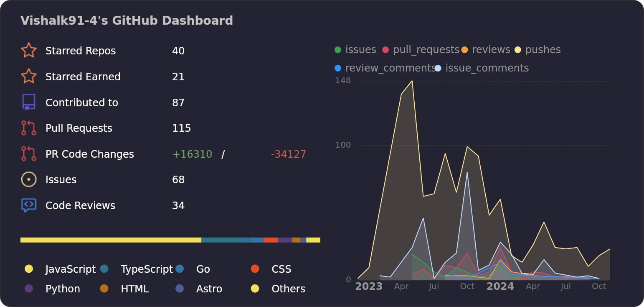This screenshot has height=307, width=644.
Task: Click the Contributed to repository icon
Action: (x=29, y=102)
